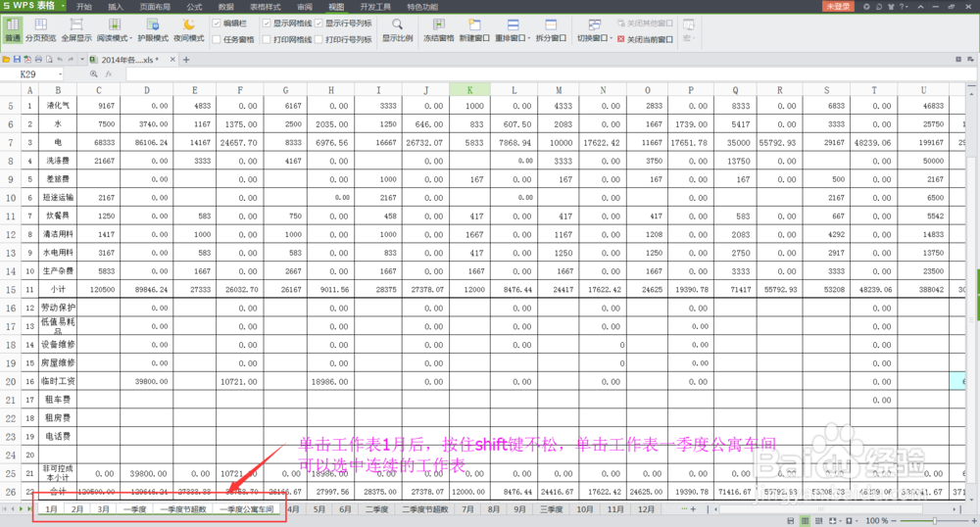Image resolution: width=980 pixels, height=527 pixels.
Task: Click the page layout view icon in status bar
Action: click(818, 520)
